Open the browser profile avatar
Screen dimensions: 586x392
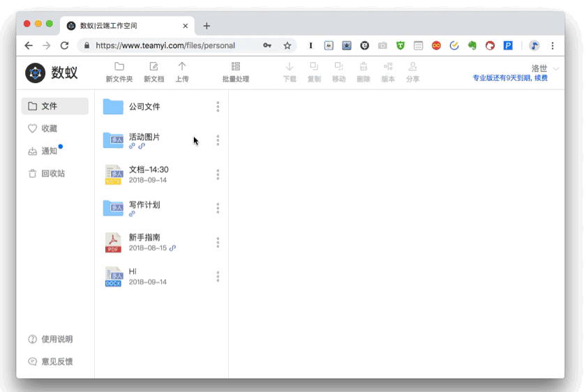tap(534, 45)
